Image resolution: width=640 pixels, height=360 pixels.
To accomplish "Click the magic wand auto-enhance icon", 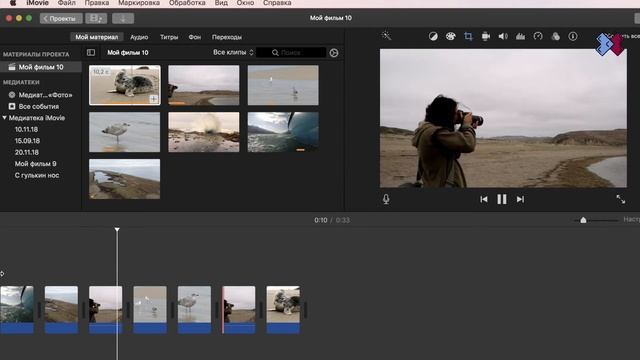I will pyautogui.click(x=386, y=36).
